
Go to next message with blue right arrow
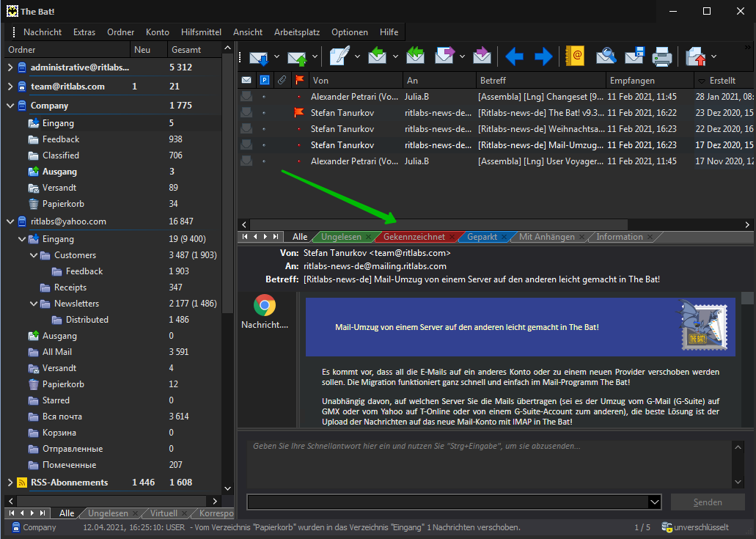click(x=543, y=56)
